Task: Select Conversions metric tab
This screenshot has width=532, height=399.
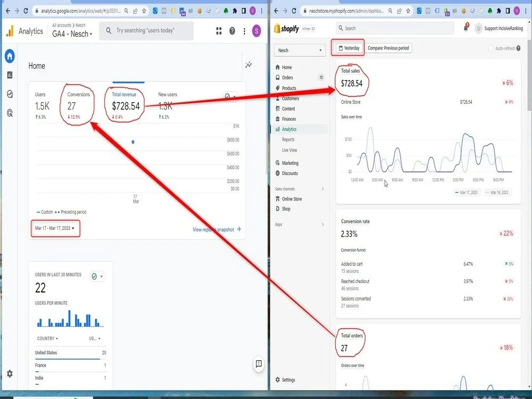Action: 78,105
